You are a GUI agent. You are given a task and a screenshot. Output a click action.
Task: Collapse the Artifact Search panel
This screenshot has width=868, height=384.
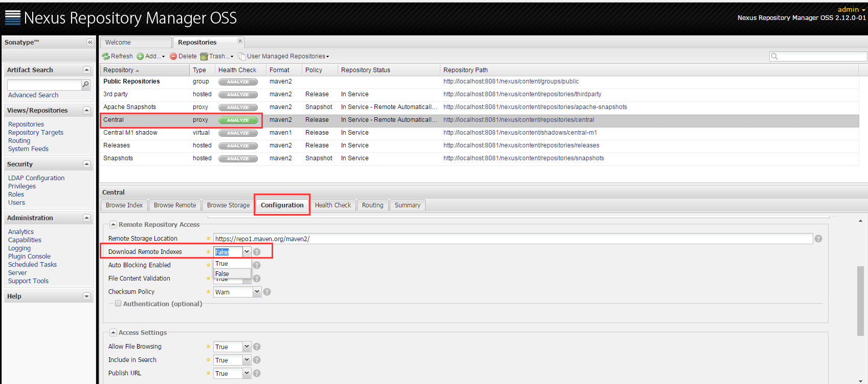tap(86, 70)
